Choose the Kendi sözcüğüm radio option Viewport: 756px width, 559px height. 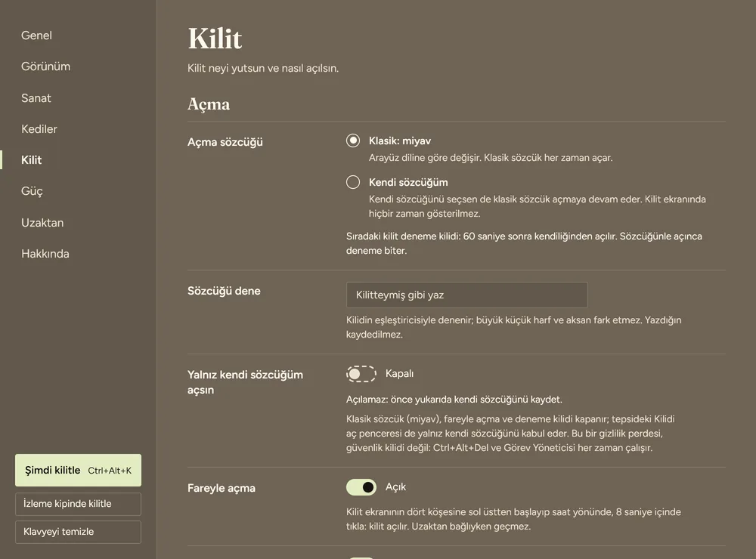[353, 182]
